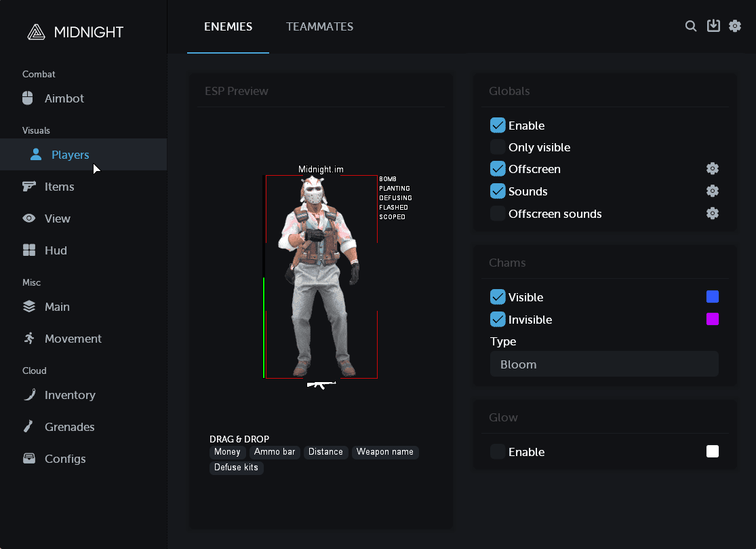Open the chams Type dropdown showing Bloom

click(603, 364)
